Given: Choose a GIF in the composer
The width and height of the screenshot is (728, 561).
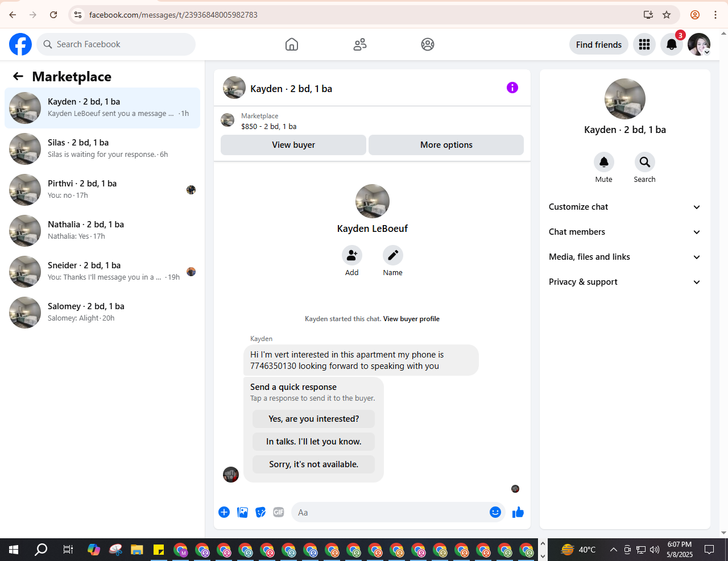Looking at the screenshot, I should point(279,512).
